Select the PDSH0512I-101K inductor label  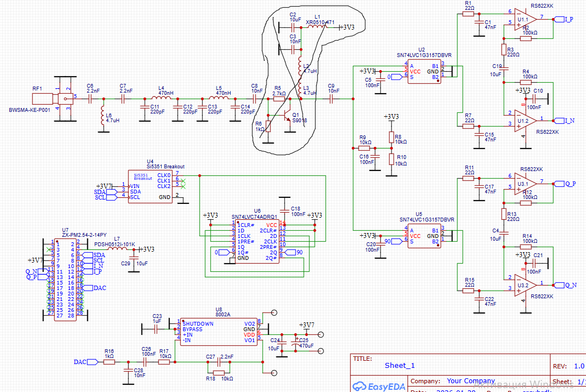click(x=115, y=245)
